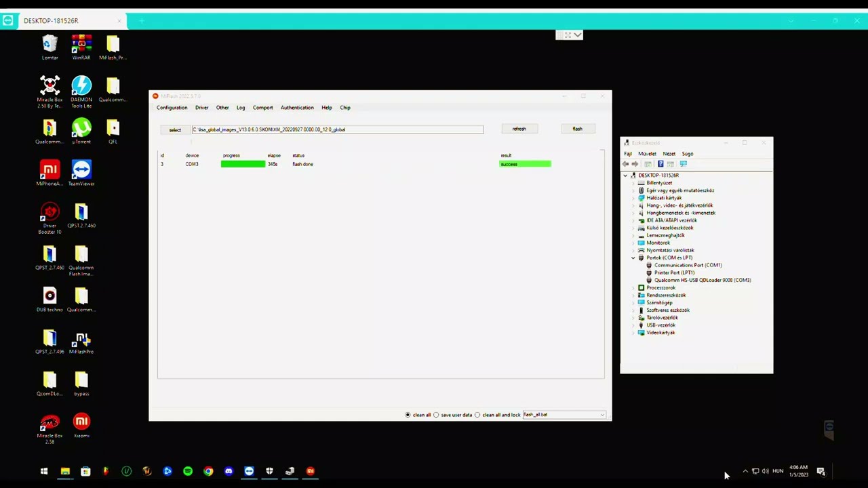Click Google Chrome icon in taskbar

[x=208, y=471]
